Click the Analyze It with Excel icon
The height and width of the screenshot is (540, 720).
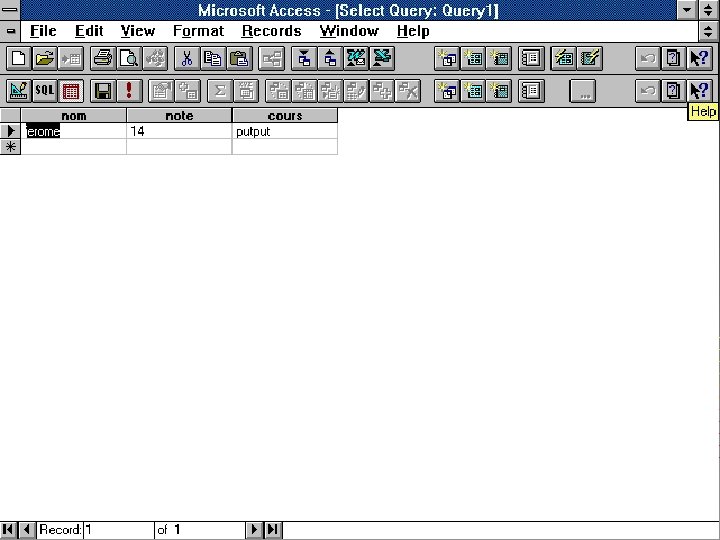(382, 59)
